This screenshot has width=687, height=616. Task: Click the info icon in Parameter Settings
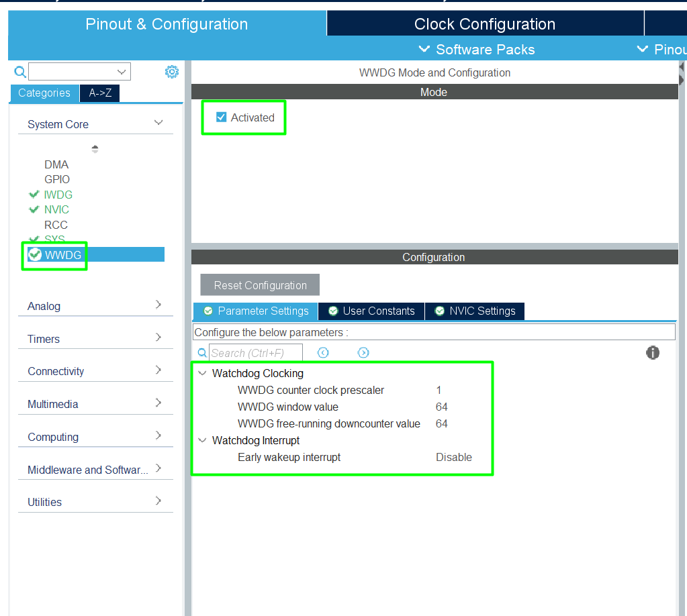652,353
